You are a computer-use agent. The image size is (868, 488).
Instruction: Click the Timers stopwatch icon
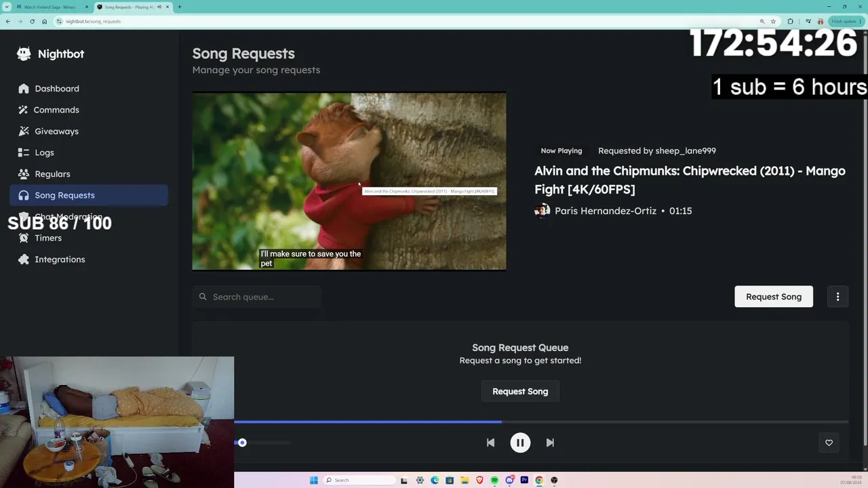point(24,238)
